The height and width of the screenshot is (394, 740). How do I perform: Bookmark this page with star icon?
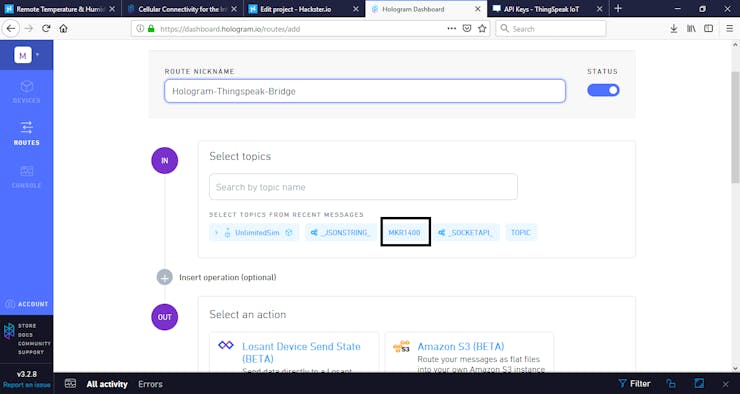(x=482, y=29)
